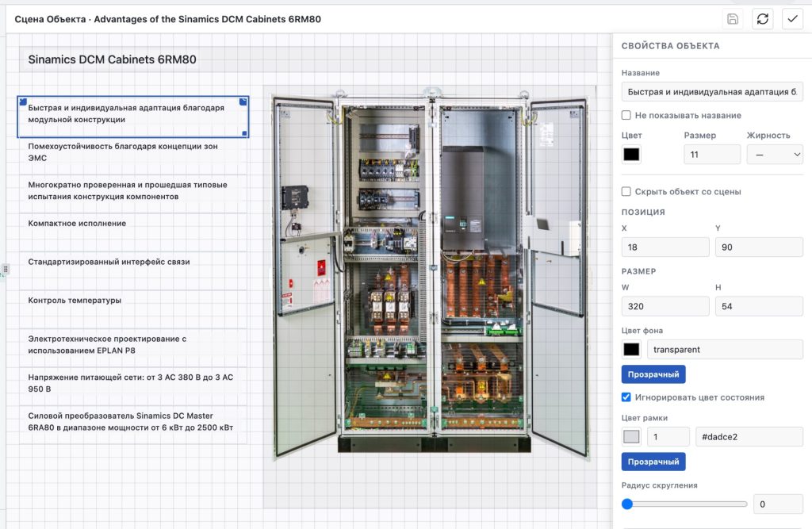Open the gray Цвет рамки swatch
Viewport: 812px width, 529px height.
pos(631,436)
